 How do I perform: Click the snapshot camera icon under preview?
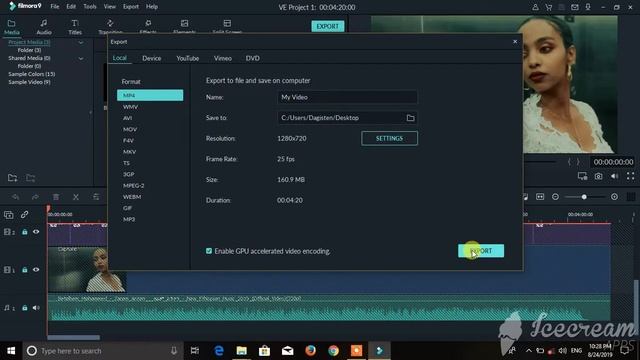(x=598, y=176)
